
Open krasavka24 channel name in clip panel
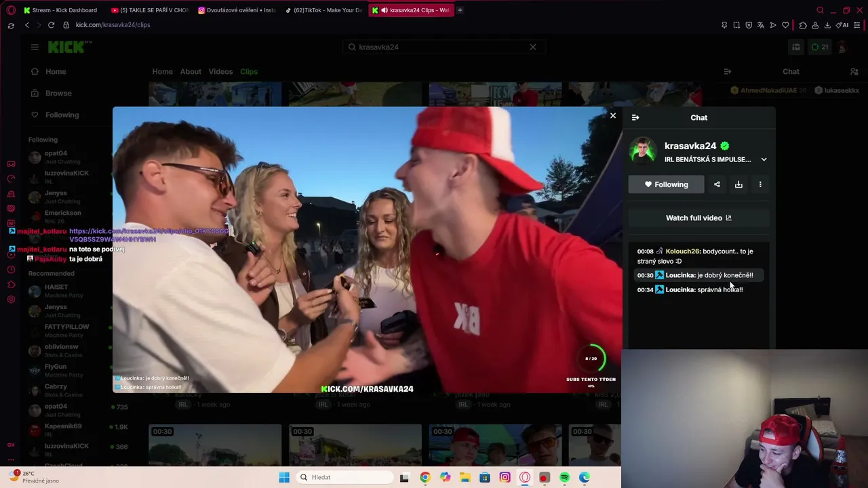(x=690, y=146)
